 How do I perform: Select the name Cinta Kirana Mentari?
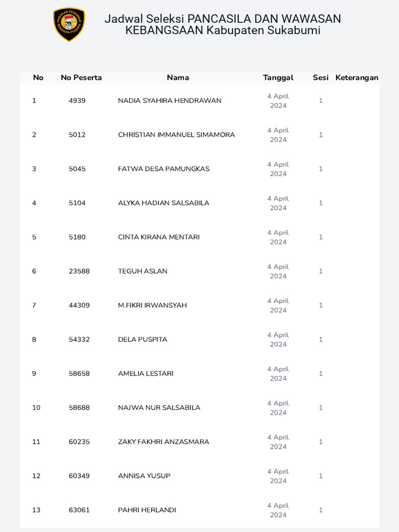(x=158, y=237)
